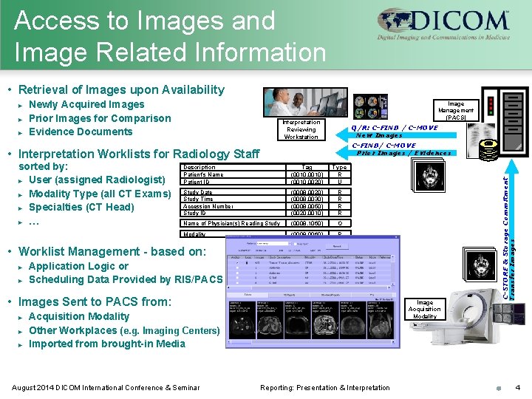This screenshot has width=532, height=399.
Task: Click Prior Images for Comparison sub-bullet
Action: pos(100,118)
